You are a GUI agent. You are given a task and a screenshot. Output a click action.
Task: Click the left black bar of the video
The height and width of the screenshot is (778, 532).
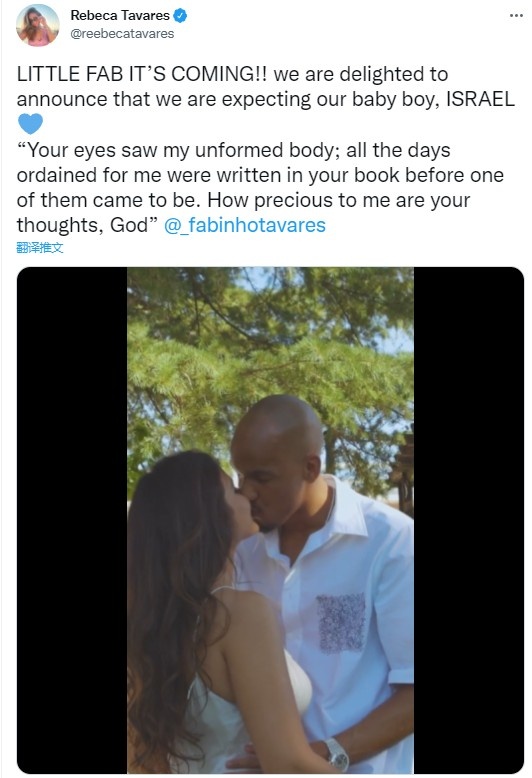pyautogui.click(x=72, y=519)
